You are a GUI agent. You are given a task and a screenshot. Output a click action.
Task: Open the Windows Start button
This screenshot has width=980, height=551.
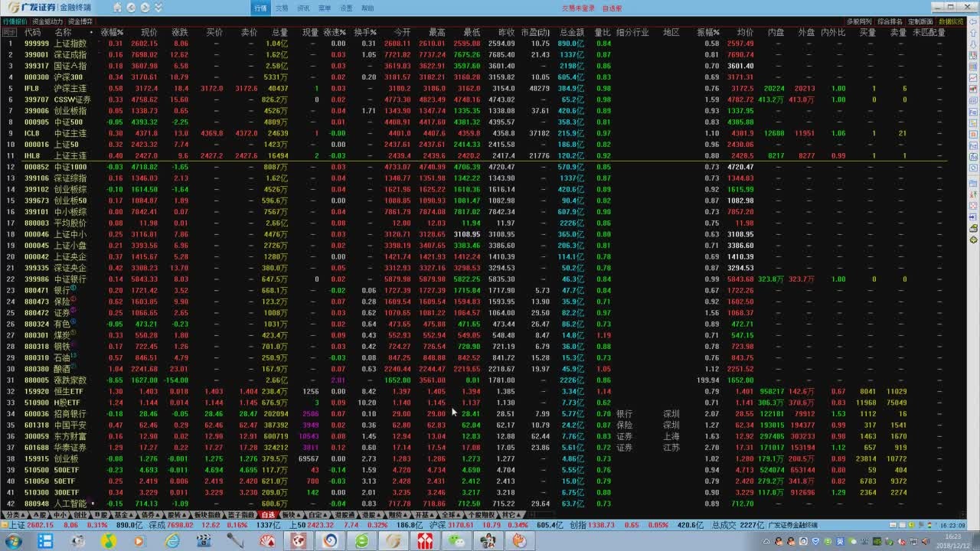pyautogui.click(x=15, y=541)
